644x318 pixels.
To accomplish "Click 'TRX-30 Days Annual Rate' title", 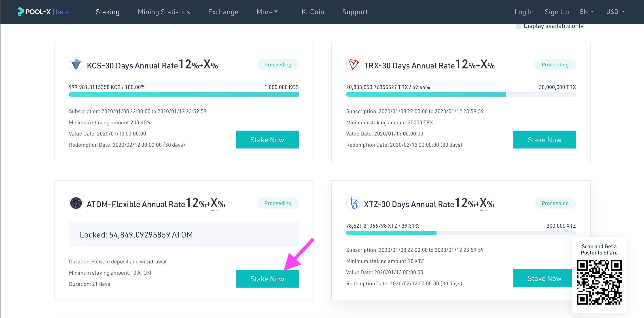I will [409, 66].
